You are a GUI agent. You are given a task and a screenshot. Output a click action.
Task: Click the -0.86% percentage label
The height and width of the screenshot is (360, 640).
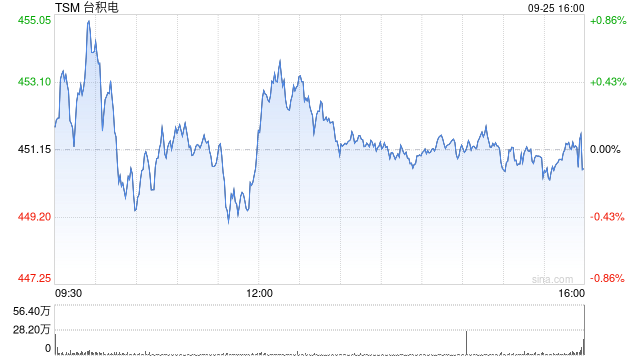[607, 278]
